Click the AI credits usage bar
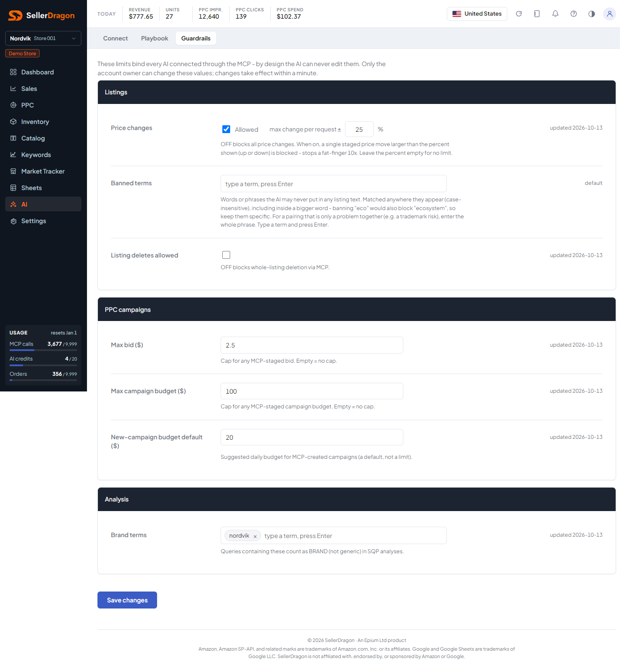 click(43, 365)
